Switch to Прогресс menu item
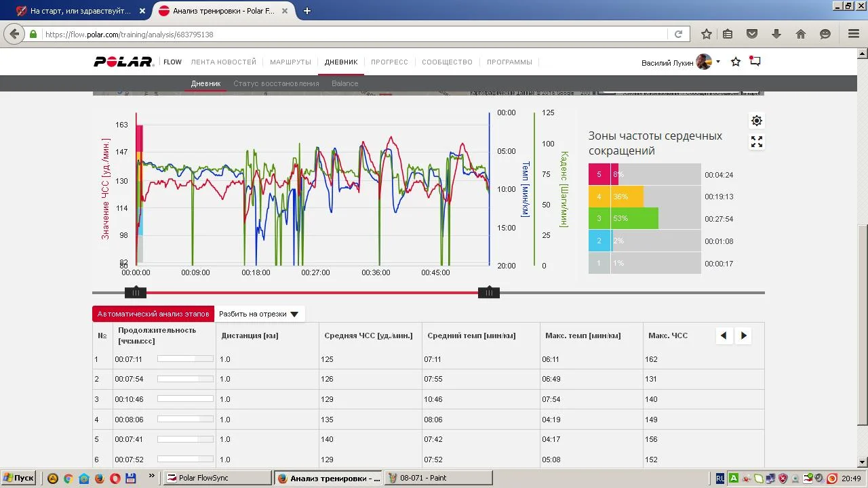Screen dimensions: 868x488 pyautogui.click(x=389, y=62)
